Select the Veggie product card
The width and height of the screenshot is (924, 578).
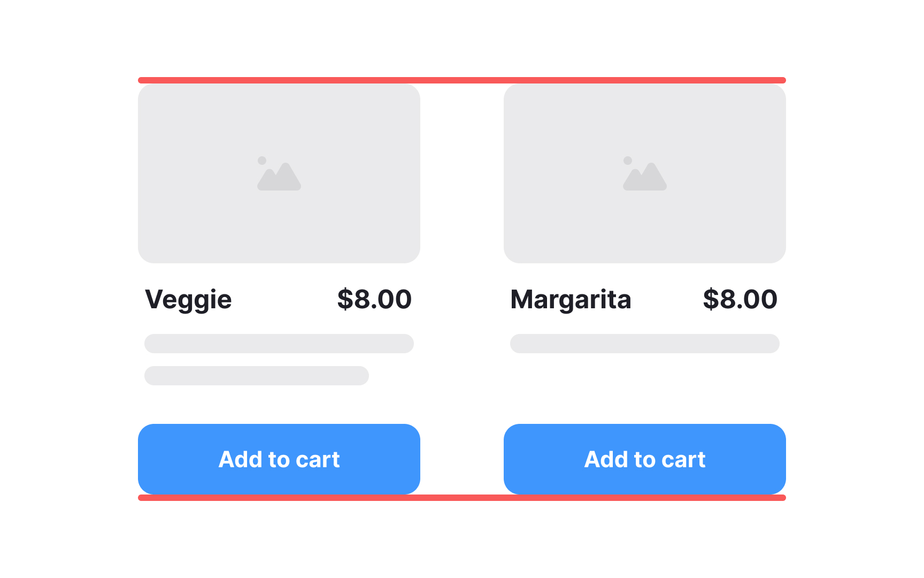pos(279,289)
